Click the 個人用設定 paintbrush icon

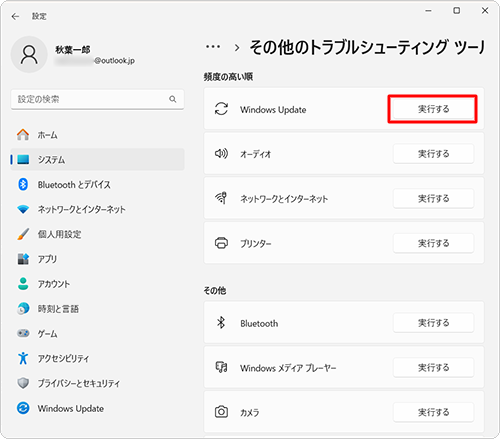click(23, 234)
